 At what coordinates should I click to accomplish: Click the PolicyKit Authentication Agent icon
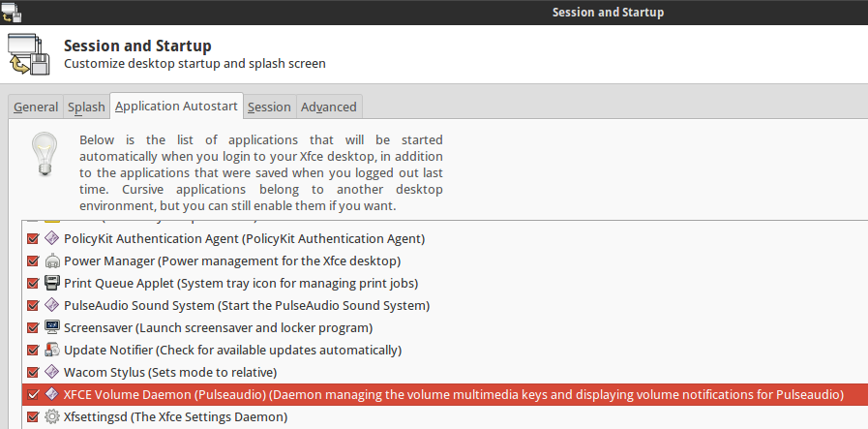point(52,238)
